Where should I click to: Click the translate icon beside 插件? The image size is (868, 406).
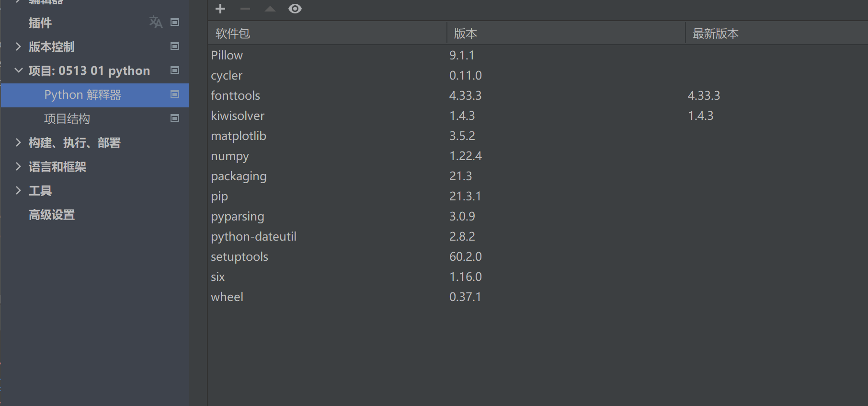pos(156,22)
